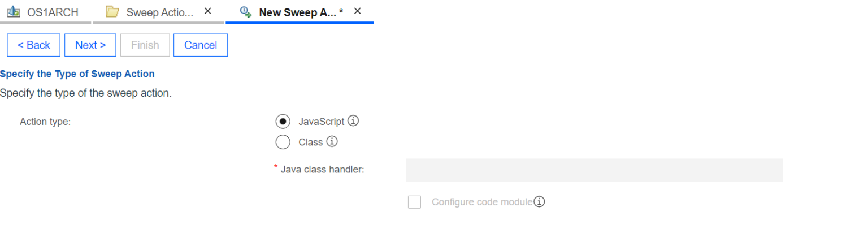Screen dimensions: 868x233
Task: Enable the Configure code module checkbox
Action: tap(414, 202)
